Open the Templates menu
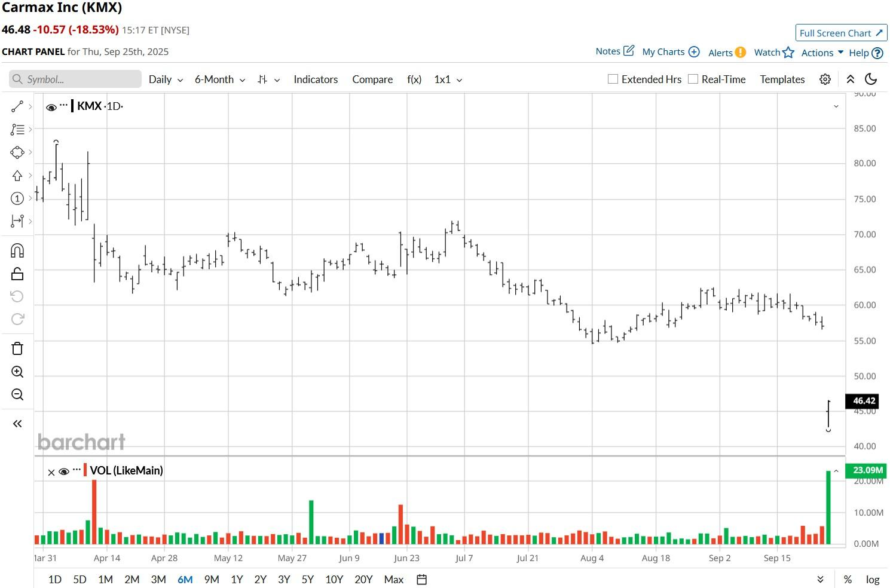This screenshot has height=588, width=890. tap(782, 79)
